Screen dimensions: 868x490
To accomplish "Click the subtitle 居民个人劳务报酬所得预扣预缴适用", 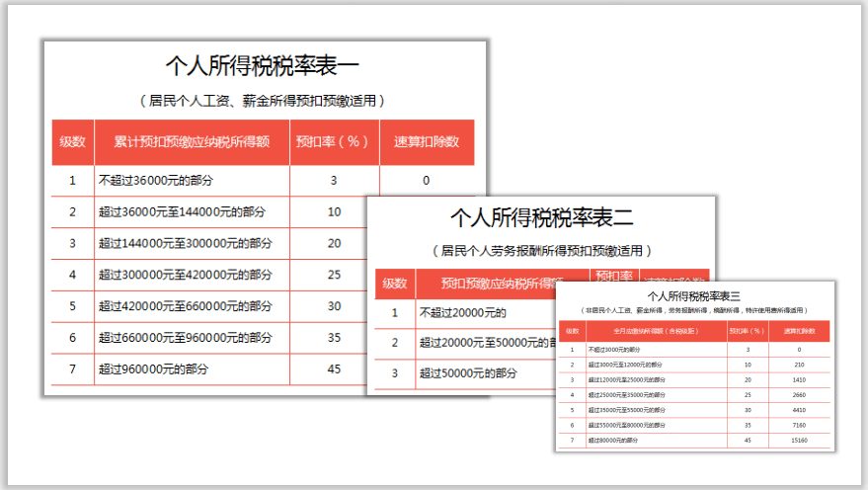I will pos(541,251).
